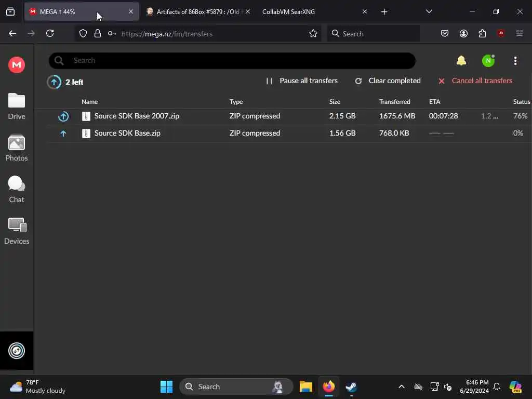The width and height of the screenshot is (532, 399).
Task: Focus the Firefox toolbar search box
Action: click(374, 34)
